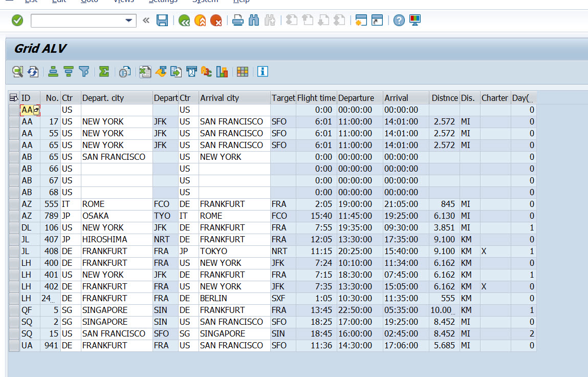This screenshot has width=588, height=377.
Task: Sort in ascending order
Action: coord(53,72)
